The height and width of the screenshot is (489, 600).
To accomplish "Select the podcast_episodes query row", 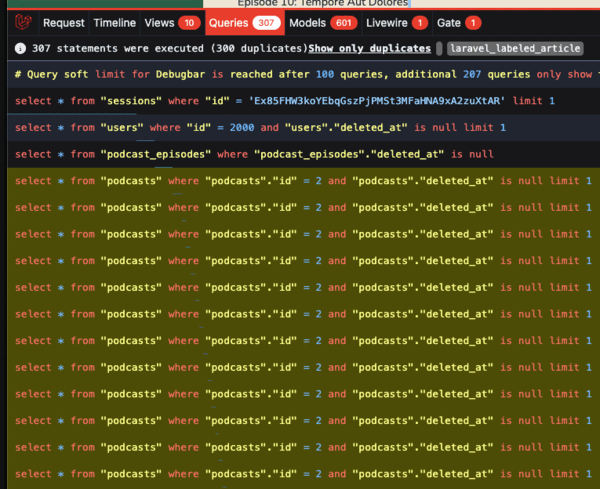I will click(x=303, y=155).
